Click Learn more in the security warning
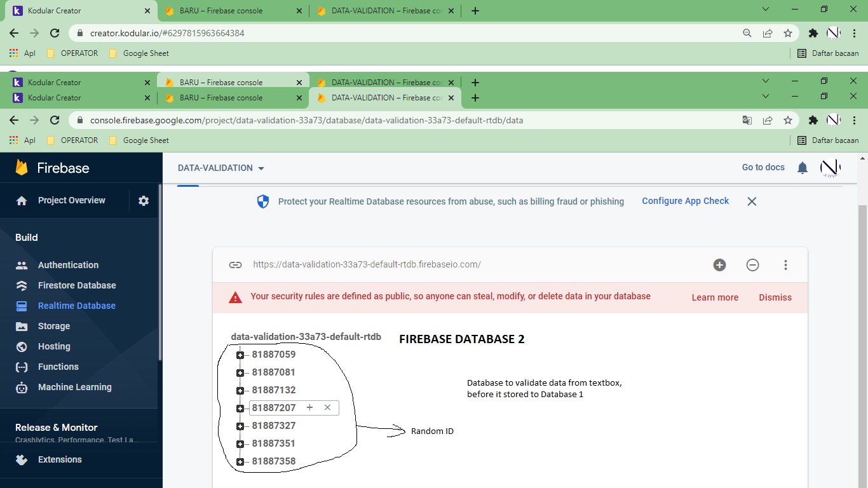The height and width of the screenshot is (488, 868). coord(715,297)
